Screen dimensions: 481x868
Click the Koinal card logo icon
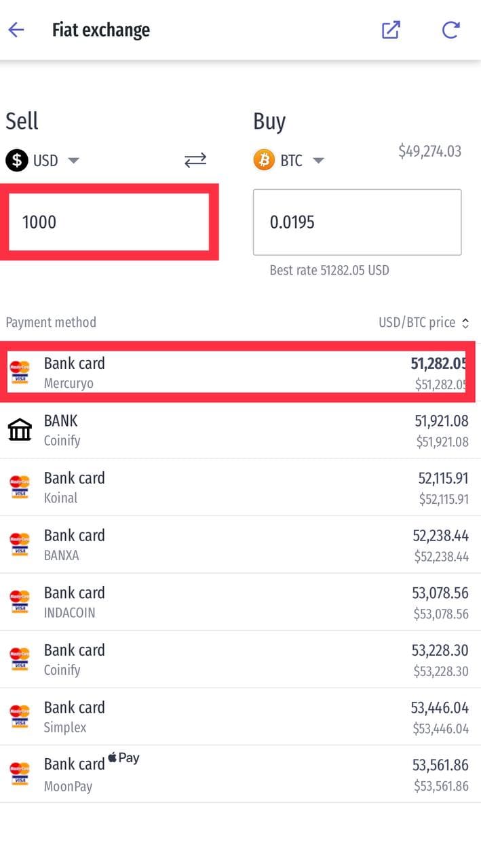[x=20, y=487]
